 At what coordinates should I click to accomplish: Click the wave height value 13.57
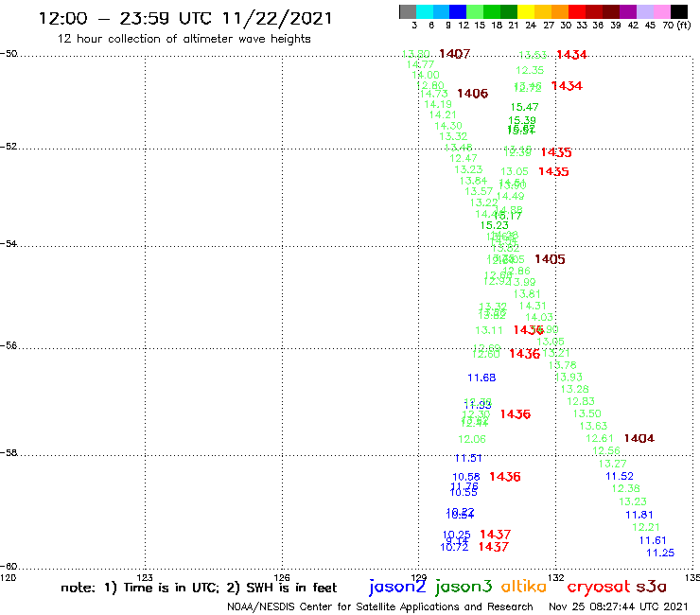pyautogui.click(x=479, y=192)
